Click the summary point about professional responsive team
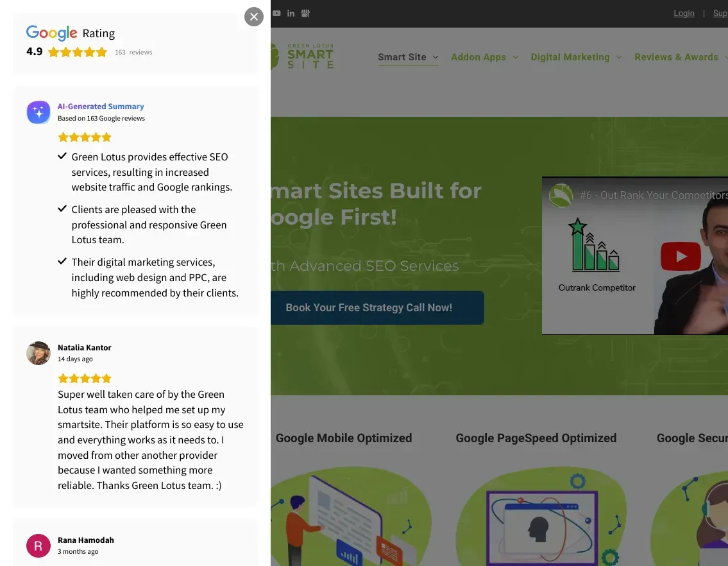 [x=149, y=225]
